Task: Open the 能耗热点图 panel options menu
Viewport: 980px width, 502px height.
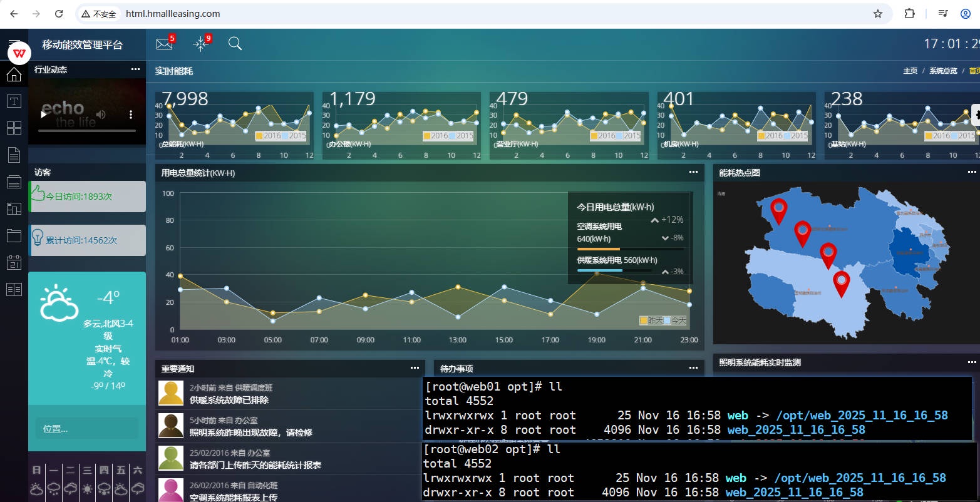Action: click(x=971, y=172)
